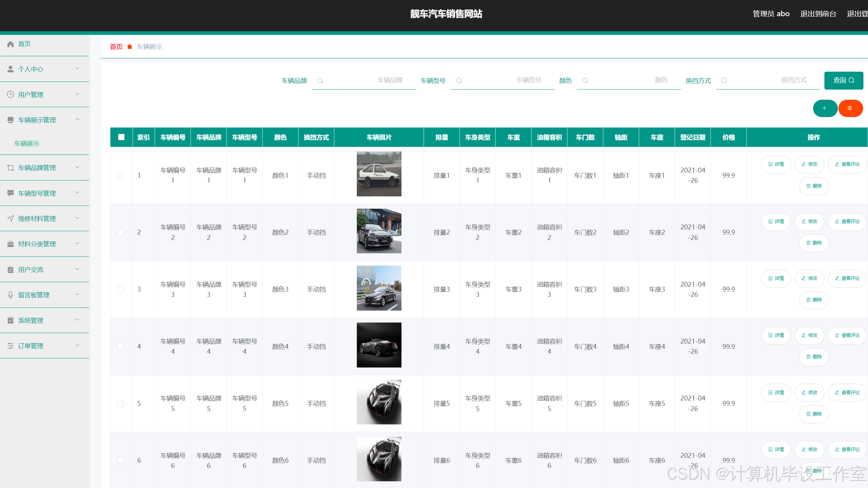Click the home icon in sidebar
The width and height of the screenshot is (868, 488).
[x=11, y=44]
